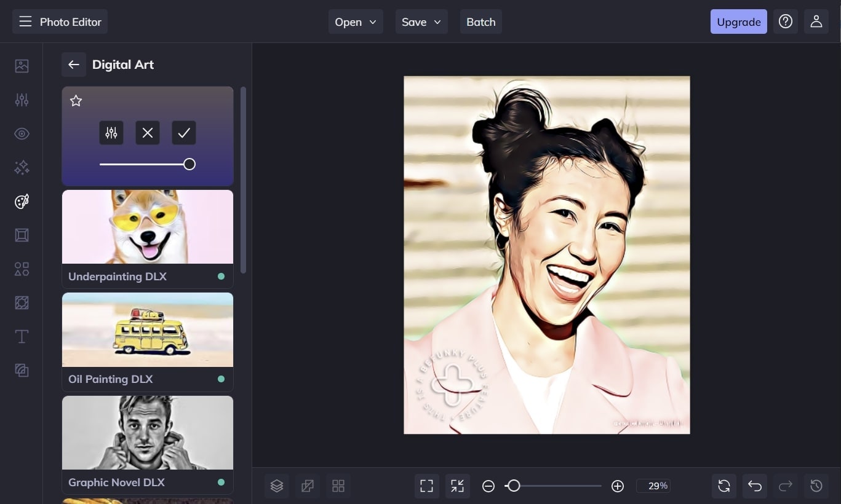Expand the Save dropdown menu
Screen dimensions: 841x504
pos(421,22)
